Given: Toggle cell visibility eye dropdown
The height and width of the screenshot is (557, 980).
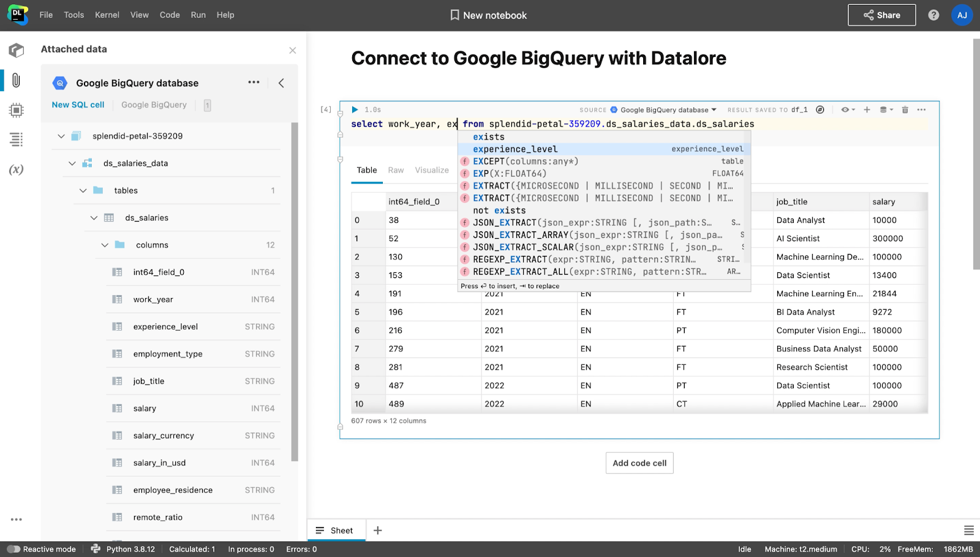Looking at the screenshot, I should 848,110.
